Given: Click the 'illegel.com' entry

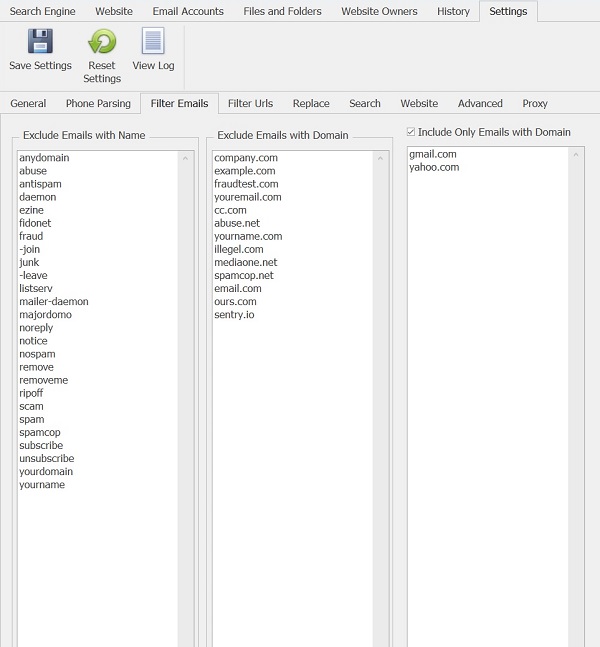Looking at the screenshot, I should click(x=239, y=249).
